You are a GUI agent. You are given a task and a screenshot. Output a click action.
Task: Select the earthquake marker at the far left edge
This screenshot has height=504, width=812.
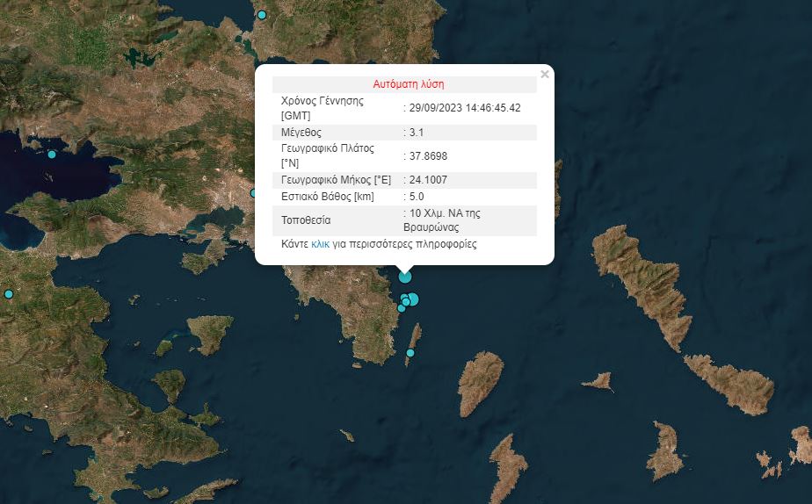pyautogui.click(x=9, y=293)
